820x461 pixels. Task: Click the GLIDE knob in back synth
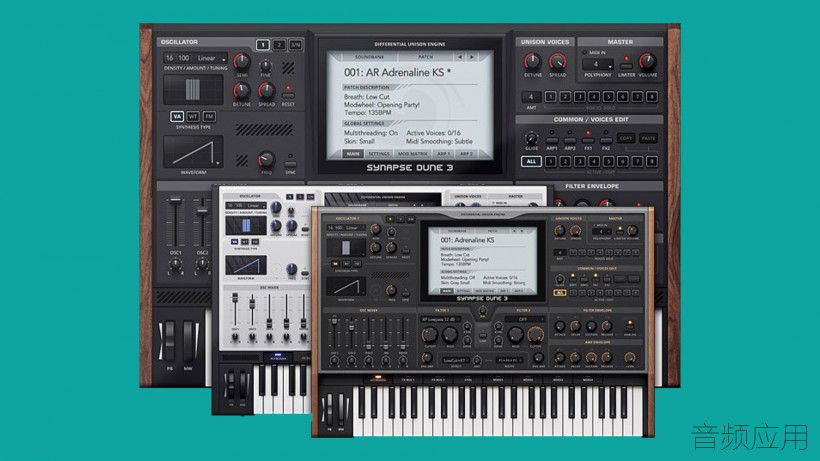click(x=531, y=139)
